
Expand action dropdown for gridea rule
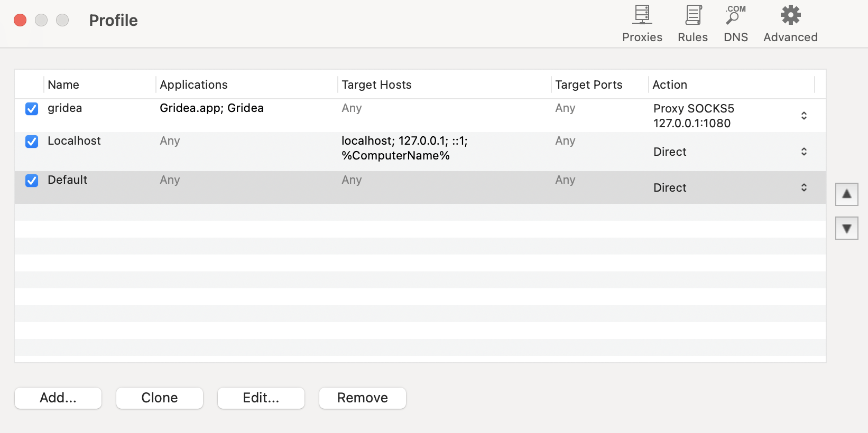tap(804, 116)
